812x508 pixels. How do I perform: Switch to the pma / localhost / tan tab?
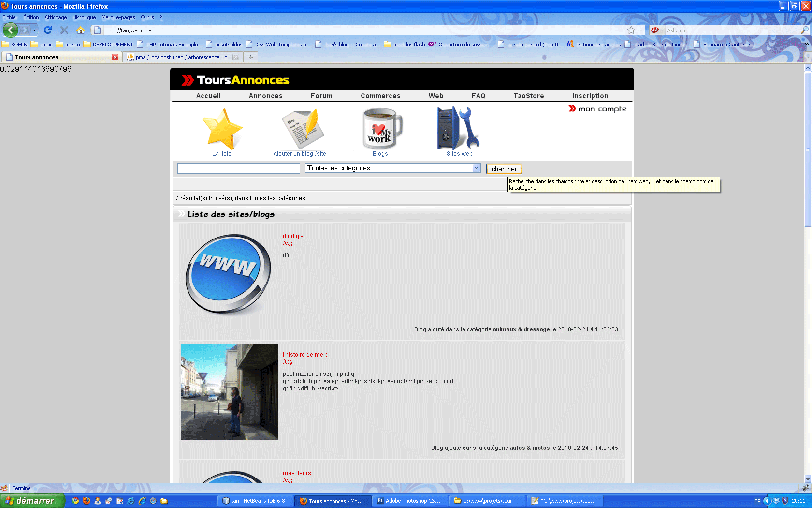click(x=183, y=57)
